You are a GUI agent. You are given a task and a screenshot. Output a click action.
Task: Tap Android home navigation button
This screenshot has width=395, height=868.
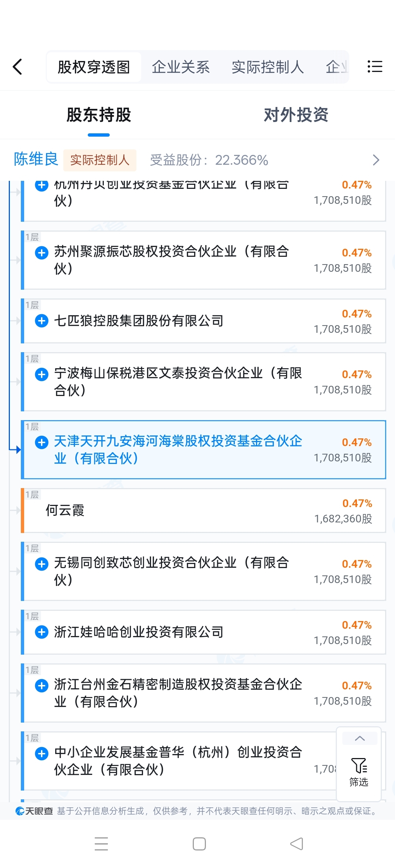pos(199,844)
